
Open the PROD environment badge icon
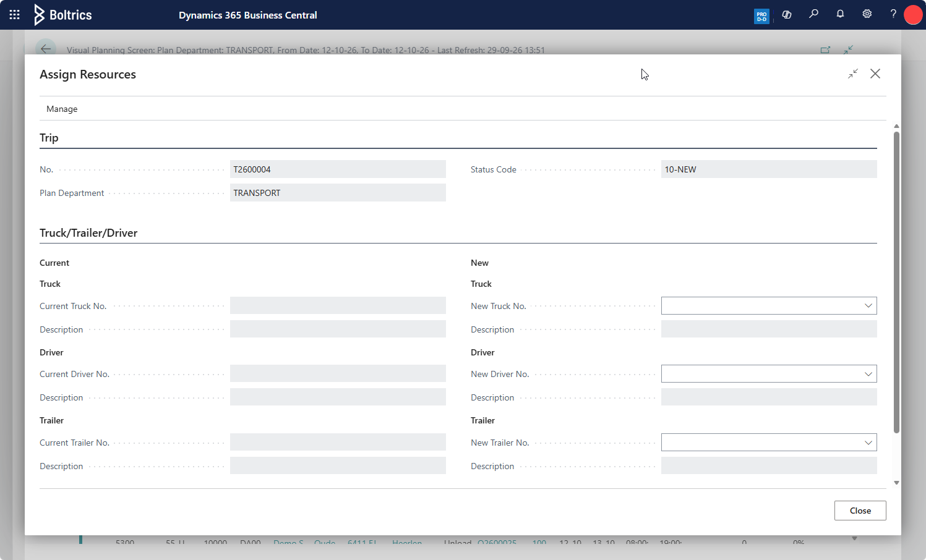click(x=761, y=15)
